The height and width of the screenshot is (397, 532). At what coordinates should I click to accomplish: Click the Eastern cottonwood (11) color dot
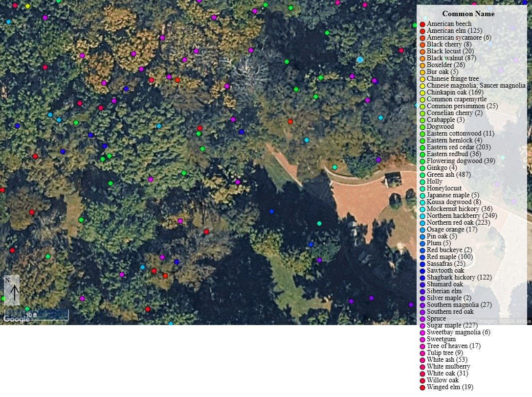422,134
